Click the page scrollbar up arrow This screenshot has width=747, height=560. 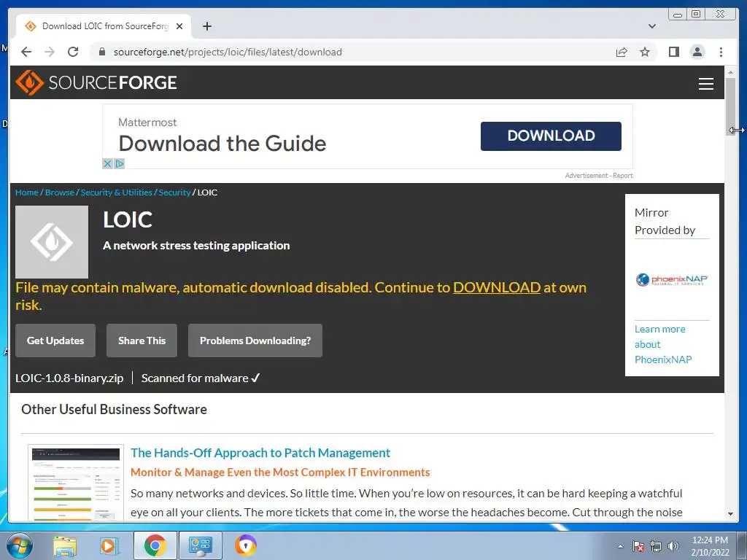pos(730,72)
